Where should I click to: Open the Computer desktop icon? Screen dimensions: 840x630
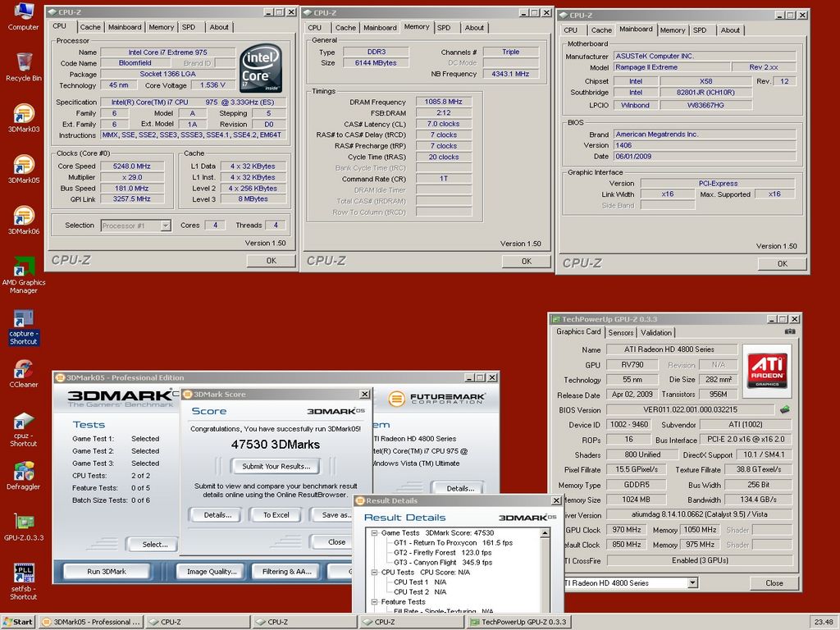click(x=23, y=16)
